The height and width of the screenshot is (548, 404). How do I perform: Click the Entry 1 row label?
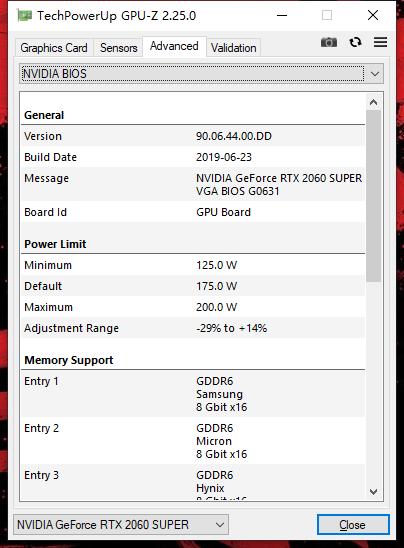pos(41,381)
